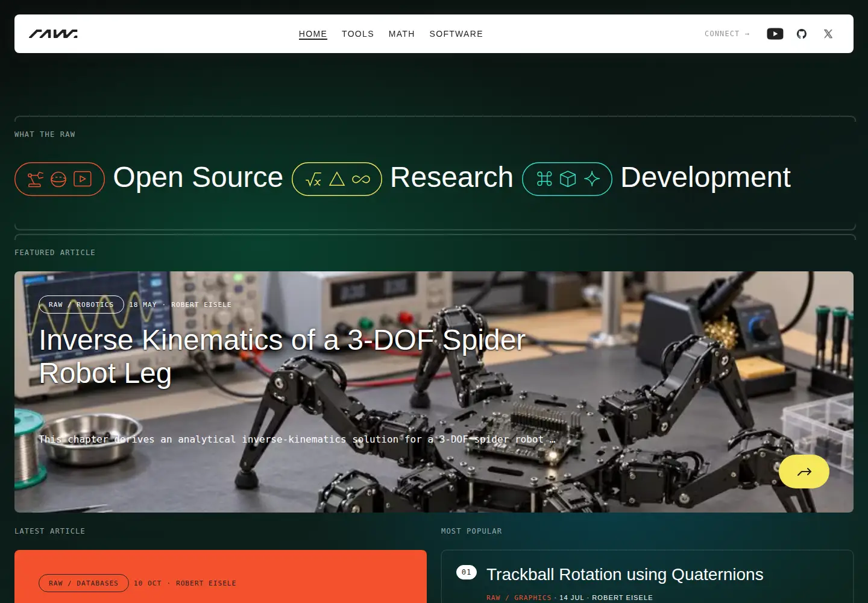Click the face icon in orange pill
Viewport: 868px width, 603px height.
(58, 179)
